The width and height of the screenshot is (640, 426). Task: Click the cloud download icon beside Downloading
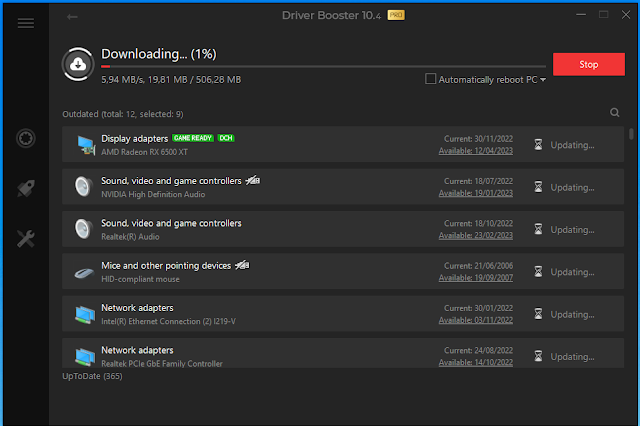click(78, 64)
